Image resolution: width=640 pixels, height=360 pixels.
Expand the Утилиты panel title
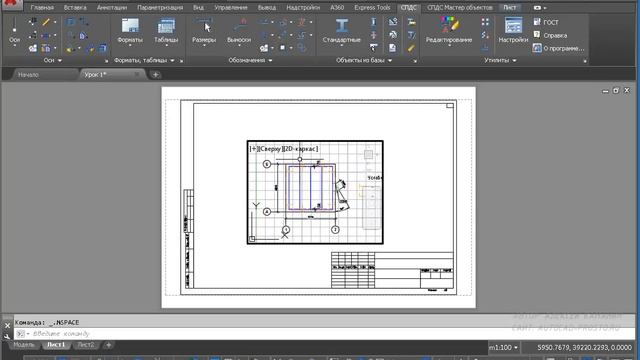pos(500,60)
